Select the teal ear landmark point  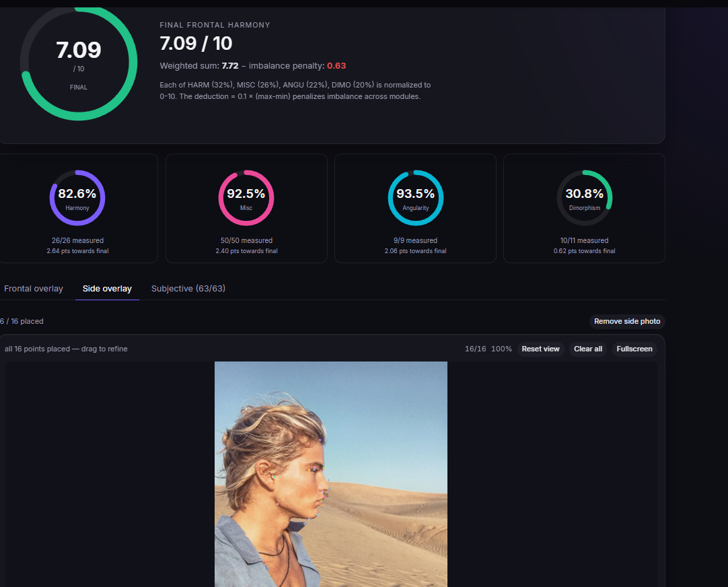pos(275,477)
